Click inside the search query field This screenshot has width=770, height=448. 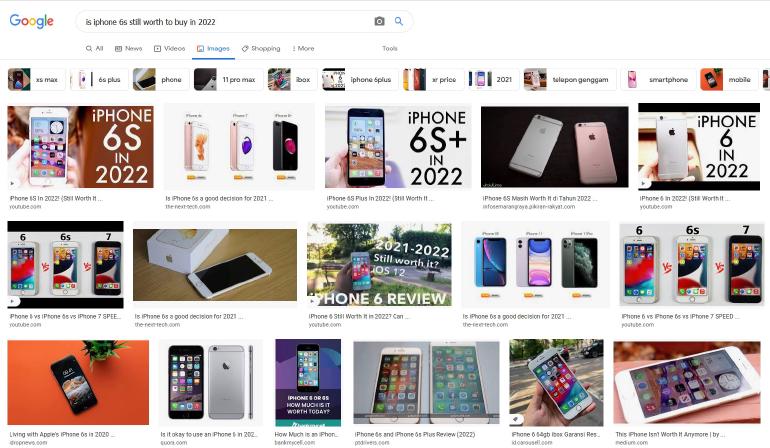(226, 22)
